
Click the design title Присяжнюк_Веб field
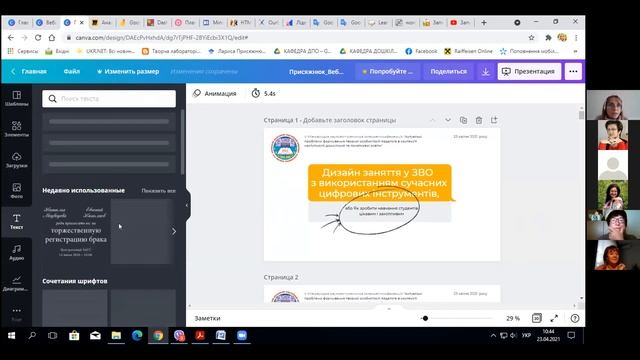(316, 71)
